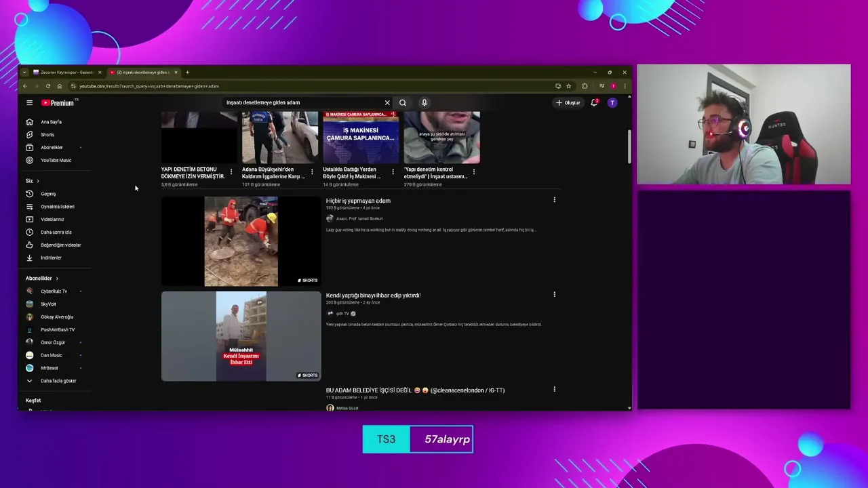868x488 pixels.
Task: Open gdh TV channel link
Action: pyautogui.click(x=341, y=314)
